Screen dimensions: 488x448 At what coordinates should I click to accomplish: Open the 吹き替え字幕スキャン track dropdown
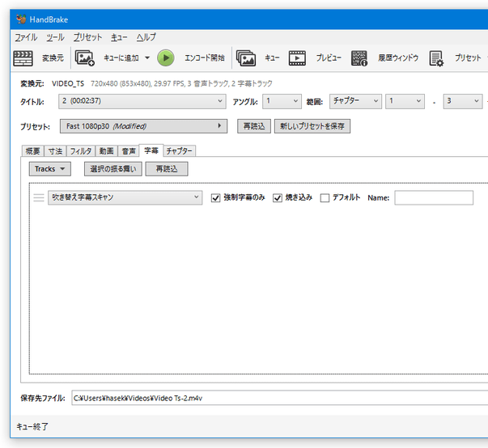125,198
